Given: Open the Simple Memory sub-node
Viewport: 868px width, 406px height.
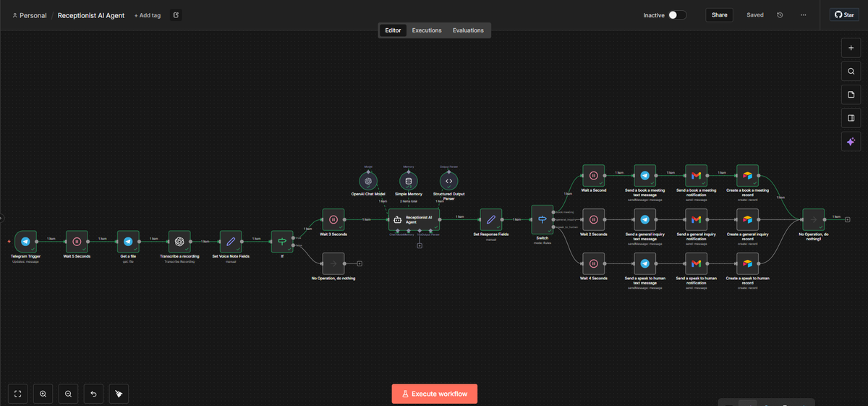Looking at the screenshot, I should point(409,181).
